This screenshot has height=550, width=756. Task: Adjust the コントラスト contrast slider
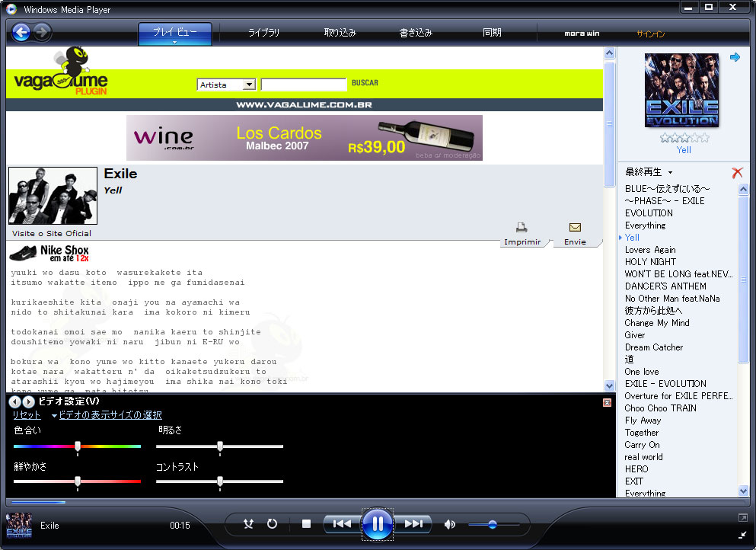point(220,481)
